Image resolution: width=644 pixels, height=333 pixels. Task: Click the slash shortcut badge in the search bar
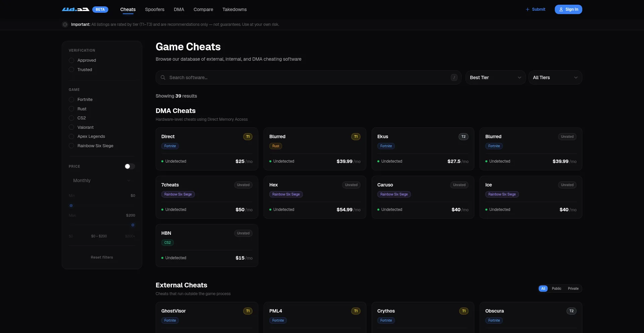coord(454,77)
